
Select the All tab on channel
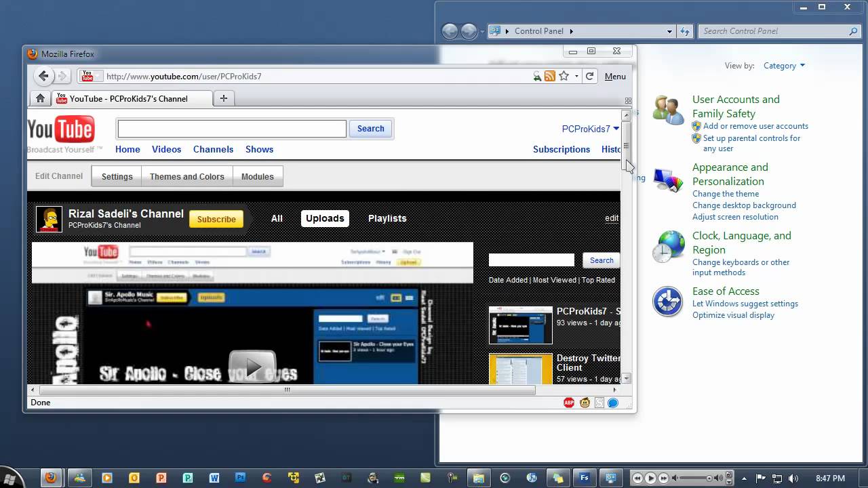coord(277,218)
